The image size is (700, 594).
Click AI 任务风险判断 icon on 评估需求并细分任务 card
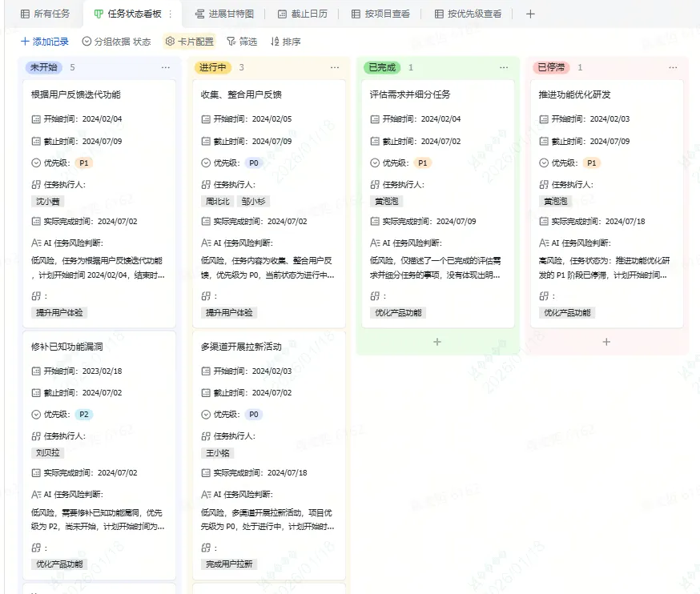tap(375, 243)
